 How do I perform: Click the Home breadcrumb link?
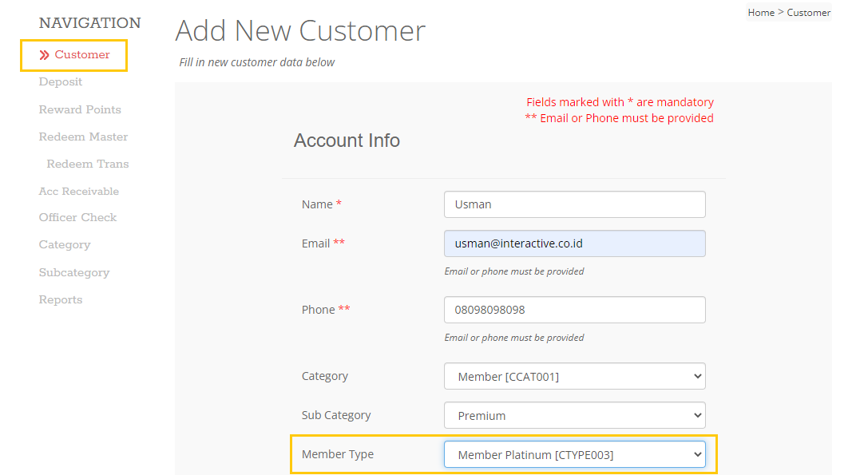point(761,13)
